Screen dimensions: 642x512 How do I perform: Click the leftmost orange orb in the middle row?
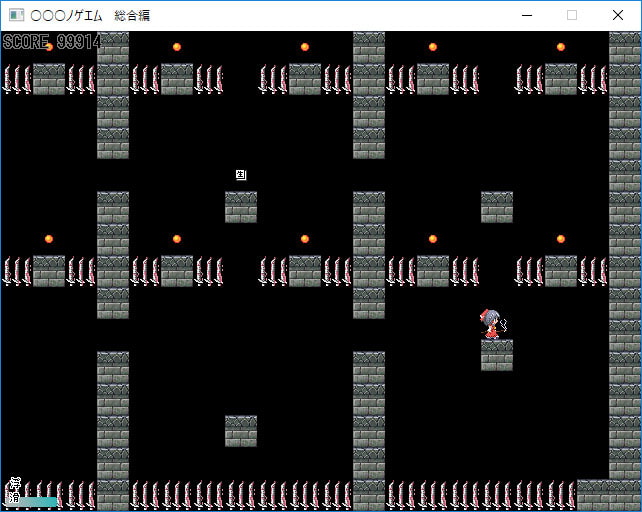click(49, 239)
